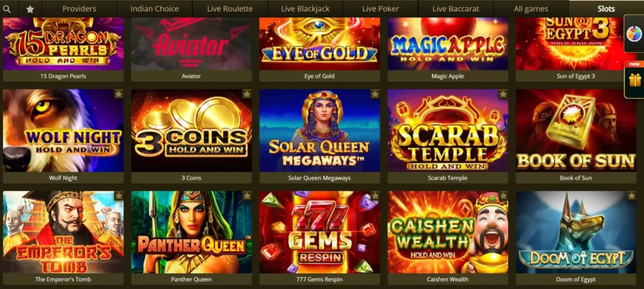Open the All games tab
Screen dimensions: 644x289
click(531, 9)
